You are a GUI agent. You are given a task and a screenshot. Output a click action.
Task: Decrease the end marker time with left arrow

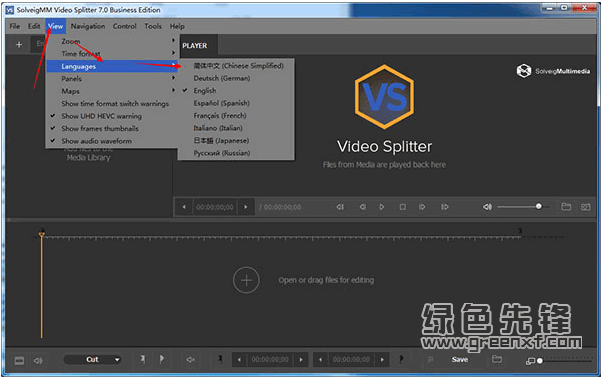[x=320, y=359]
